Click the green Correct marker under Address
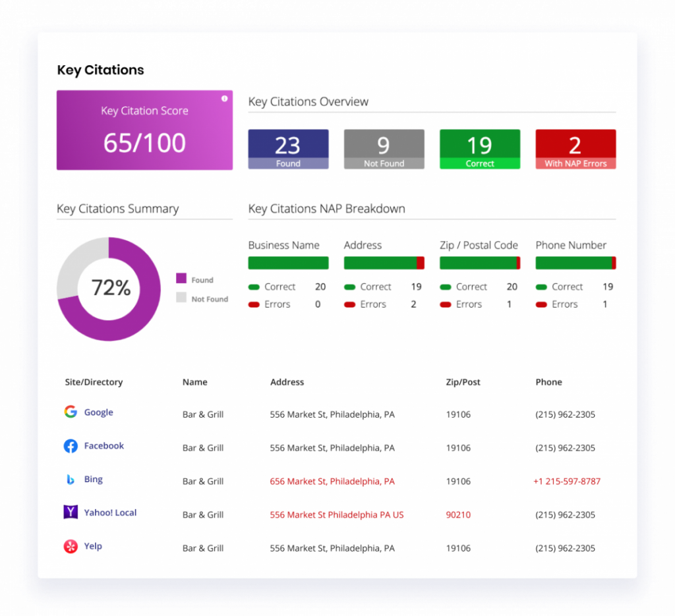The height and width of the screenshot is (616, 675). pyautogui.click(x=349, y=287)
